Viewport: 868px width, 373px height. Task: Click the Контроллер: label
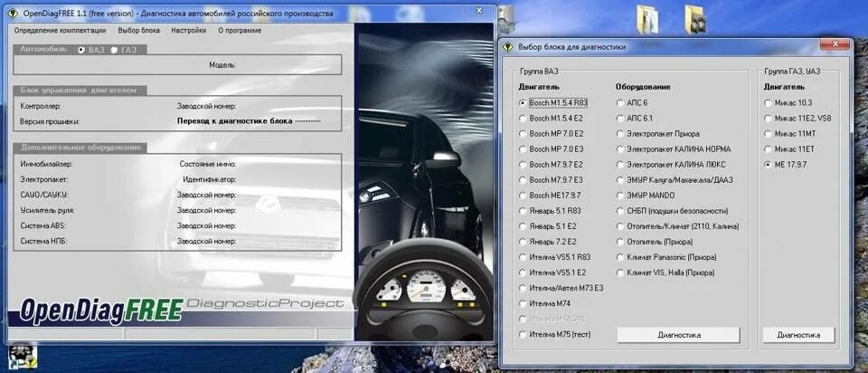(x=41, y=106)
